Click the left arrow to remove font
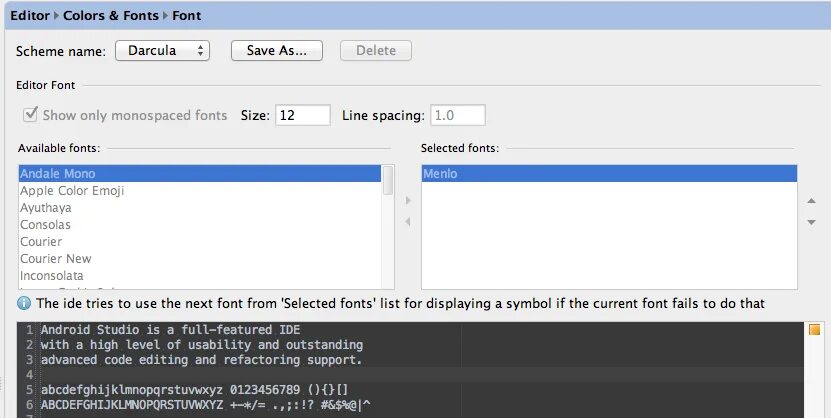The width and height of the screenshot is (831, 418). pyautogui.click(x=408, y=221)
